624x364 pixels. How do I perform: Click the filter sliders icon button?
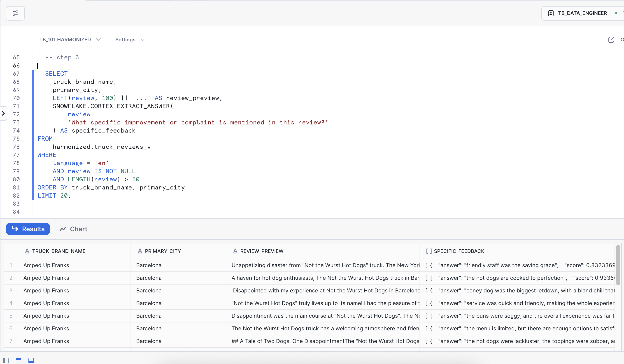pyautogui.click(x=15, y=13)
